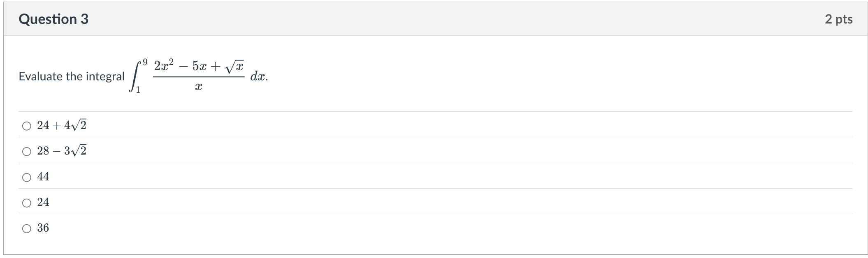Click the denominator x of the fraction
868x258 pixels.
click(x=199, y=87)
